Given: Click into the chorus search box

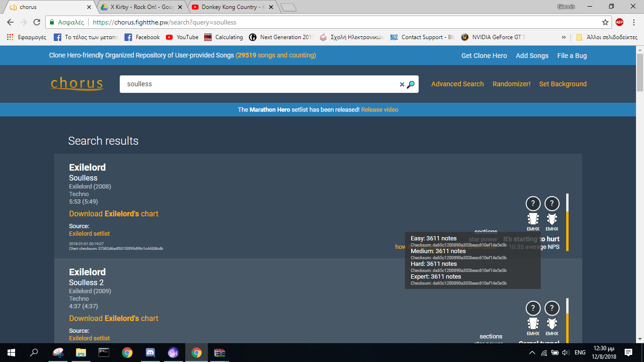Looking at the screenshot, I should (259, 84).
